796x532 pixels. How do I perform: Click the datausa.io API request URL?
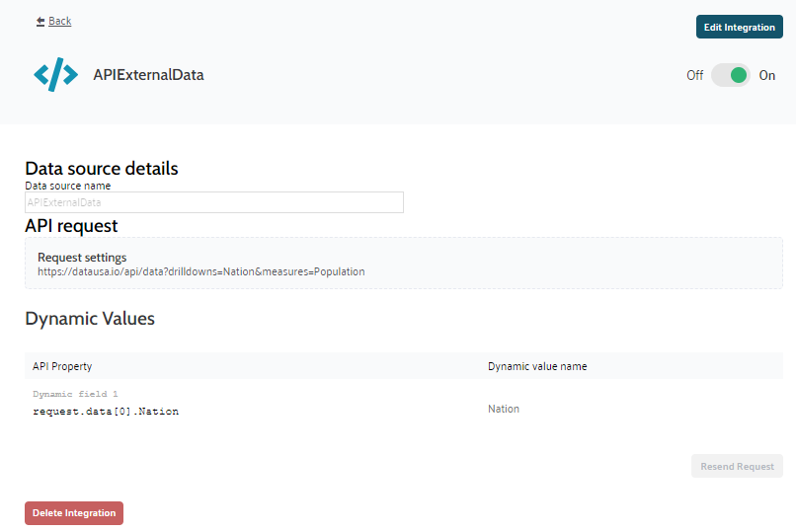200,271
